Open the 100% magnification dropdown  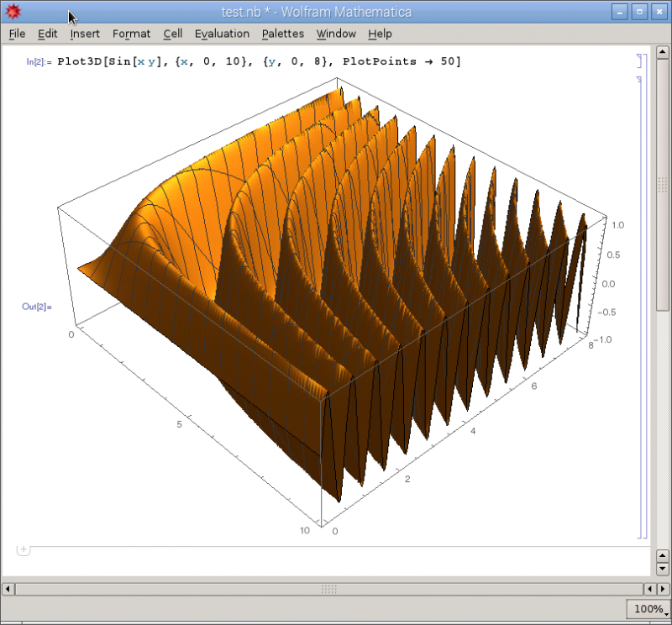point(648,609)
